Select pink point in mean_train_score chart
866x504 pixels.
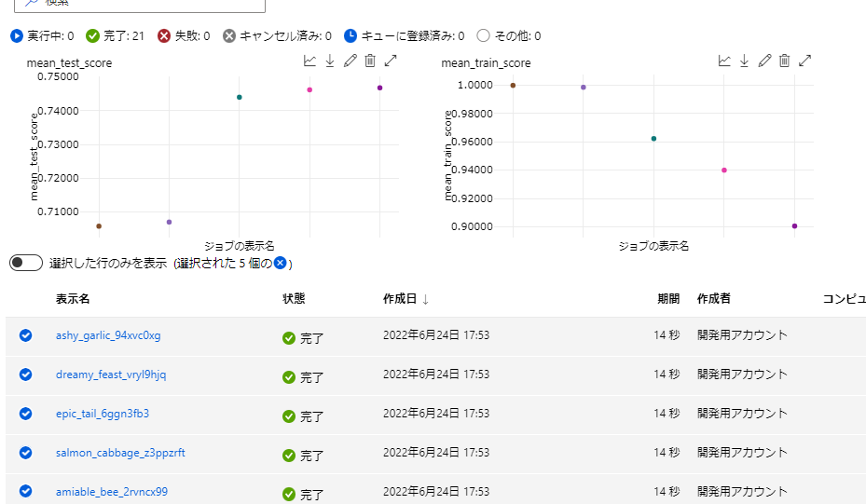tap(724, 170)
